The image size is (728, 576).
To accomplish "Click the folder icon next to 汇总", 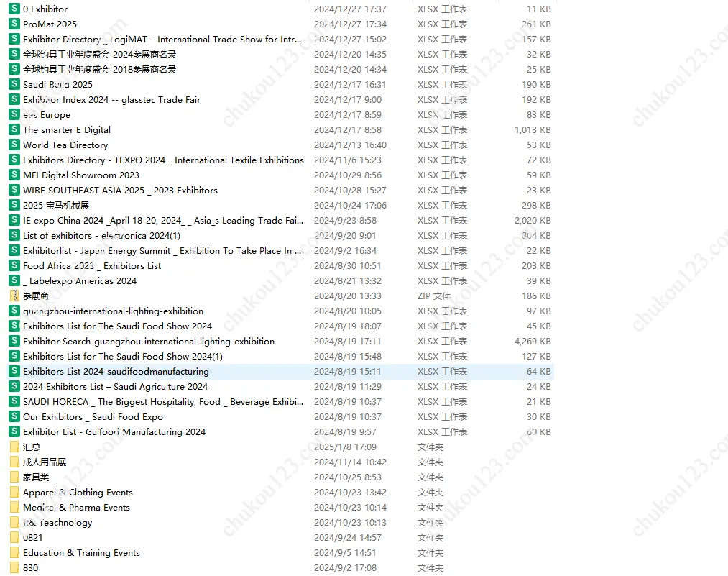I will tap(14, 447).
